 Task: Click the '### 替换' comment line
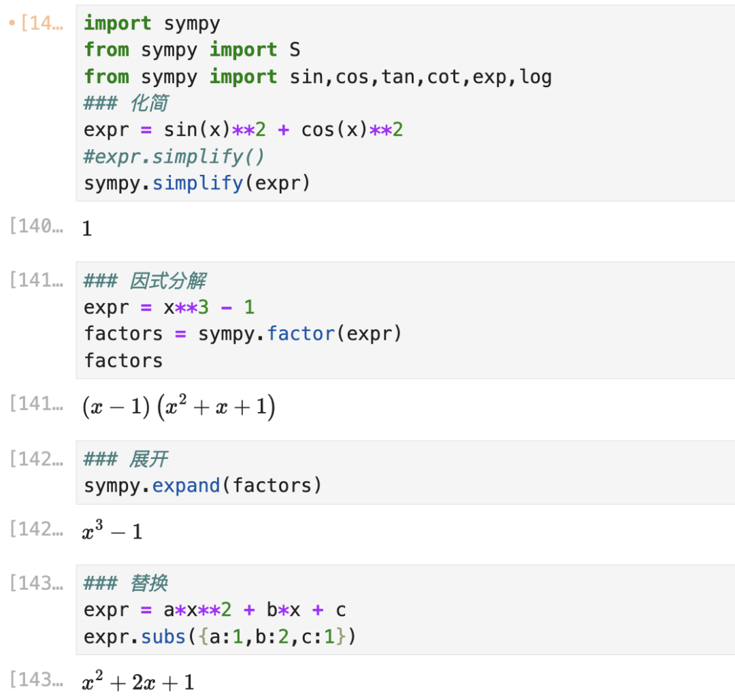coord(126,584)
